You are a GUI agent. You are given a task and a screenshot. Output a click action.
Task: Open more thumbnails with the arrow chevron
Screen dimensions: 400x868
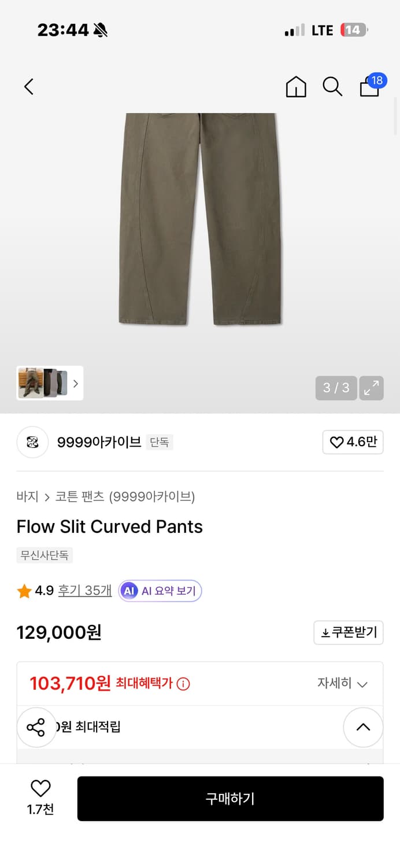76,383
